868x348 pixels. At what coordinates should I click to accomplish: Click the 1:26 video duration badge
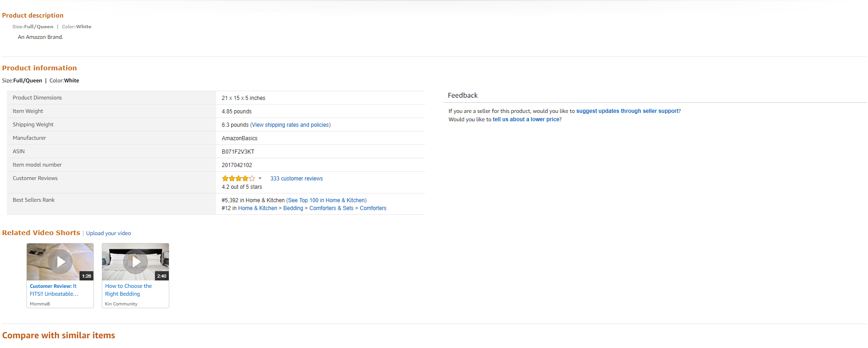(86, 276)
